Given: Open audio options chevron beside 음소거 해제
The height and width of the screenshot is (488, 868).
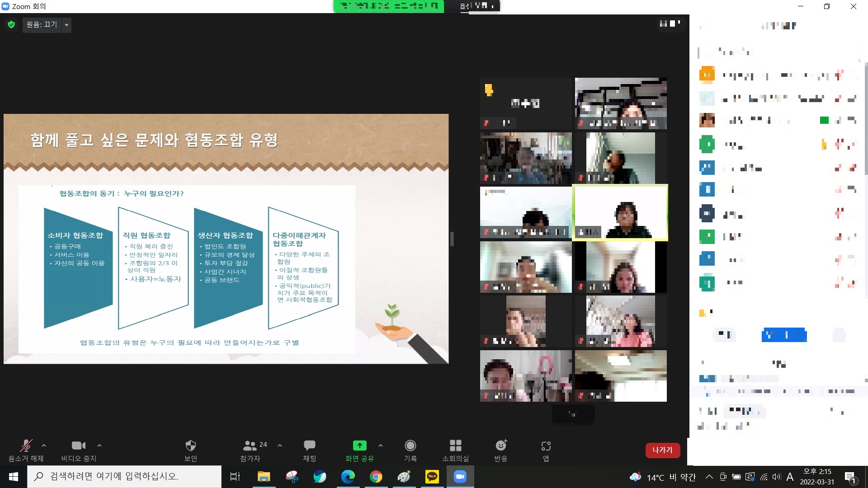Looking at the screenshot, I should (x=44, y=446).
